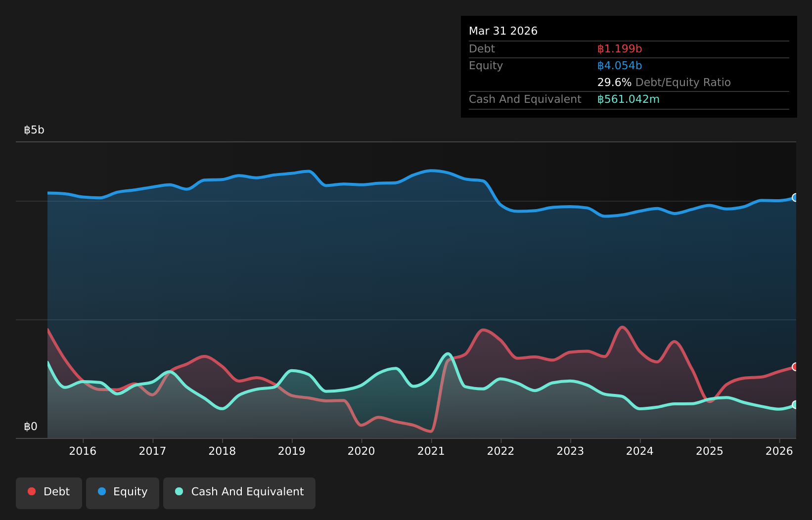Image resolution: width=812 pixels, height=520 pixels.
Task: Select the 2018 x-axis label
Action: coord(222,451)
